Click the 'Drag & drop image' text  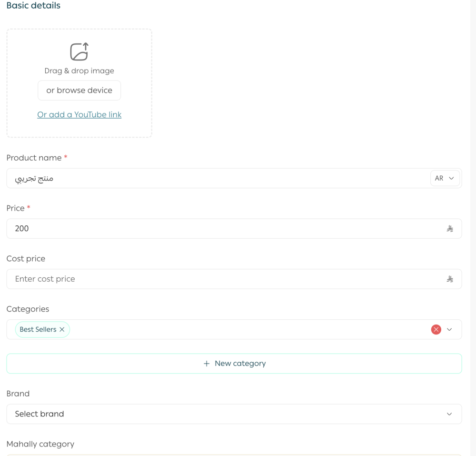(x=79, y=71)
